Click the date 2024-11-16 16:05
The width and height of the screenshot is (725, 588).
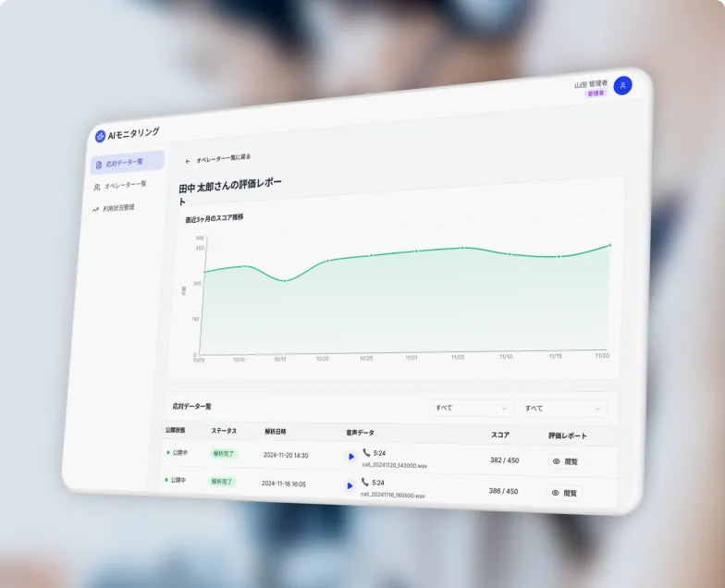[x=283, y=484]
